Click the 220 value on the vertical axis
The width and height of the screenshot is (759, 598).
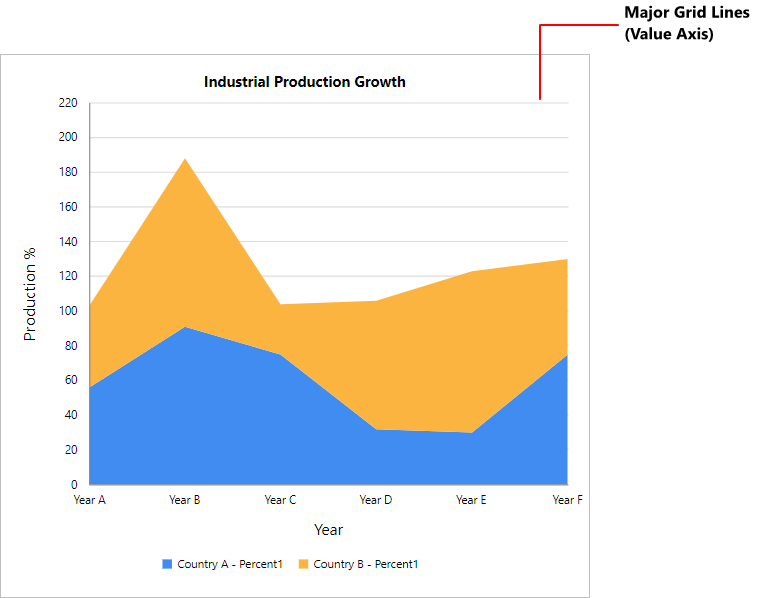[68, 103]
